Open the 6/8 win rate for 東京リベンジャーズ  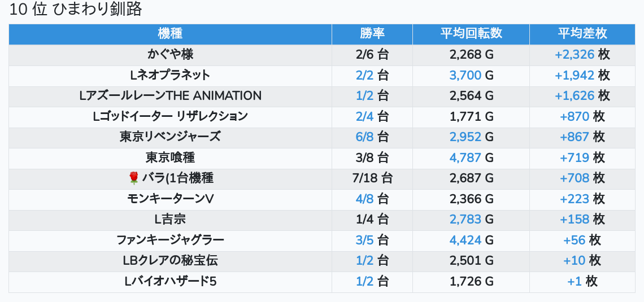tap(364, 137)
